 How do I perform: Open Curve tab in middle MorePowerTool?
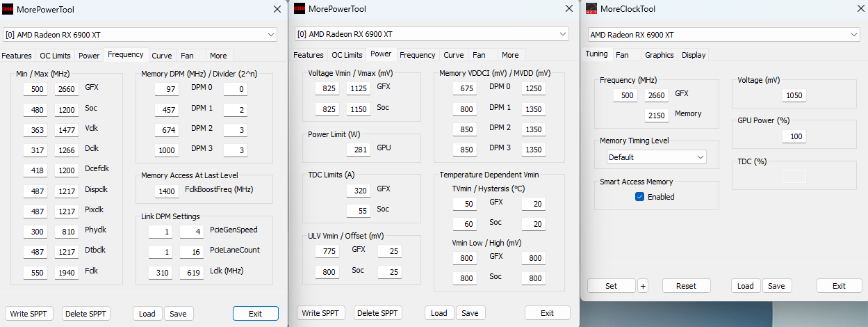454,56
